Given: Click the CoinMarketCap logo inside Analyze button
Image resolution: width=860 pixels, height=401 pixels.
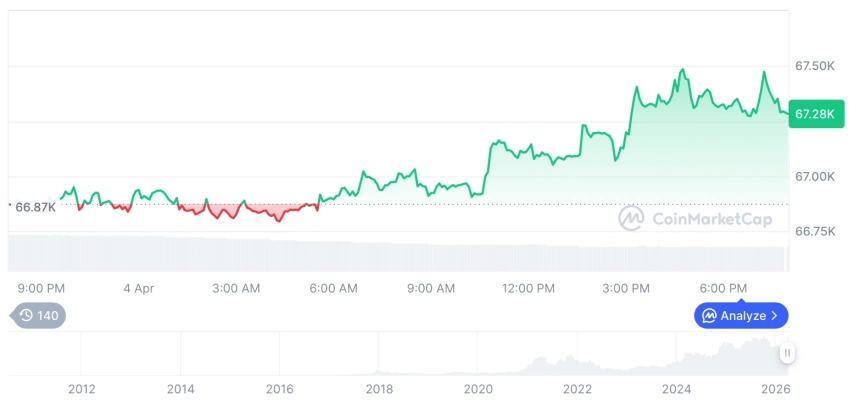Looking at the screenshot, I should click(x=709, y=316).
